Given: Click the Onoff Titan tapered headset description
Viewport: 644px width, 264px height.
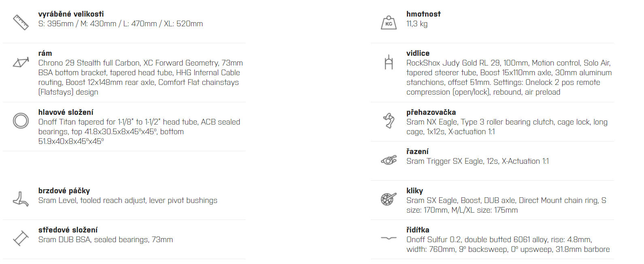Looking at the screenshot, I should [x=139, y=132].
